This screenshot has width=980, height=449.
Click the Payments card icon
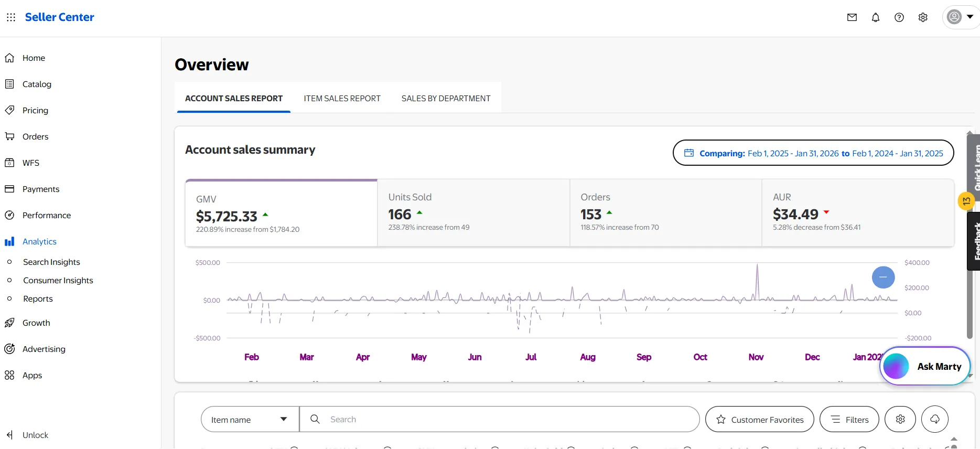(9, 189)
